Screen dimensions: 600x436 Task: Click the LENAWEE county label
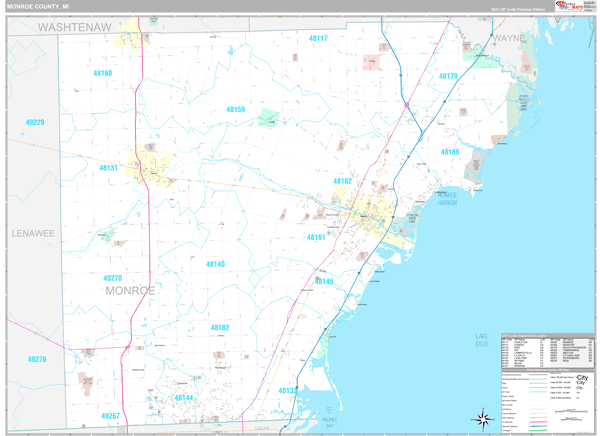33,232
